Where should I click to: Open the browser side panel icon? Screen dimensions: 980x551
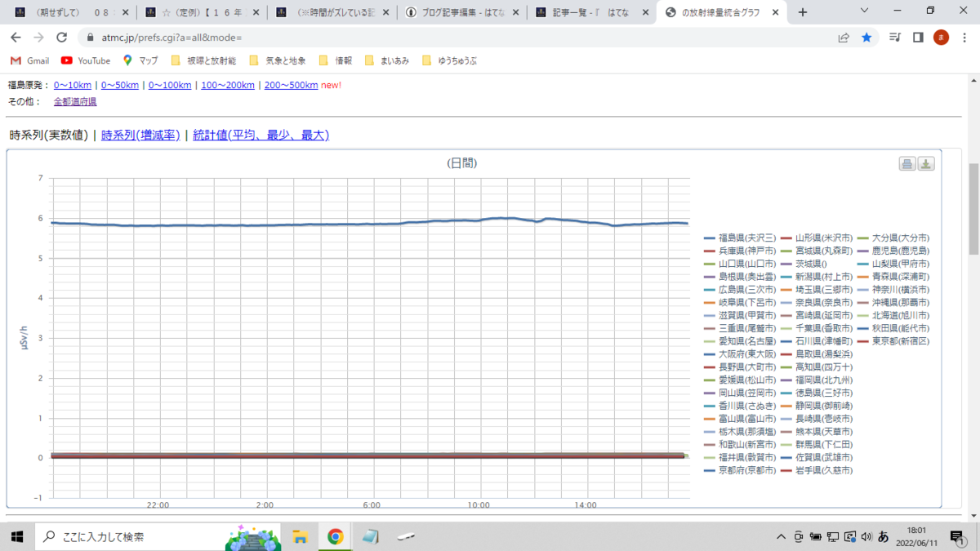coord(918,38)
